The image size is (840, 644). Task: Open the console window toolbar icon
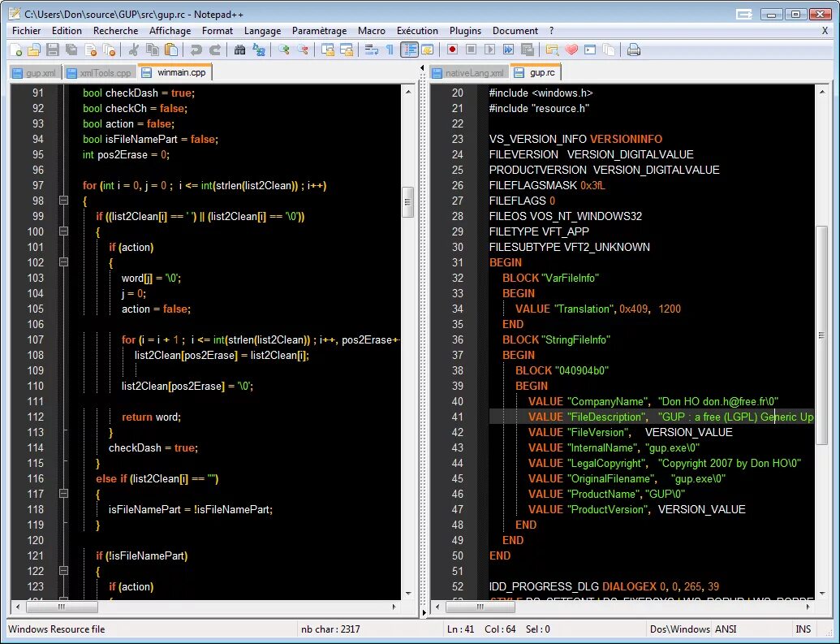point(590,50)
